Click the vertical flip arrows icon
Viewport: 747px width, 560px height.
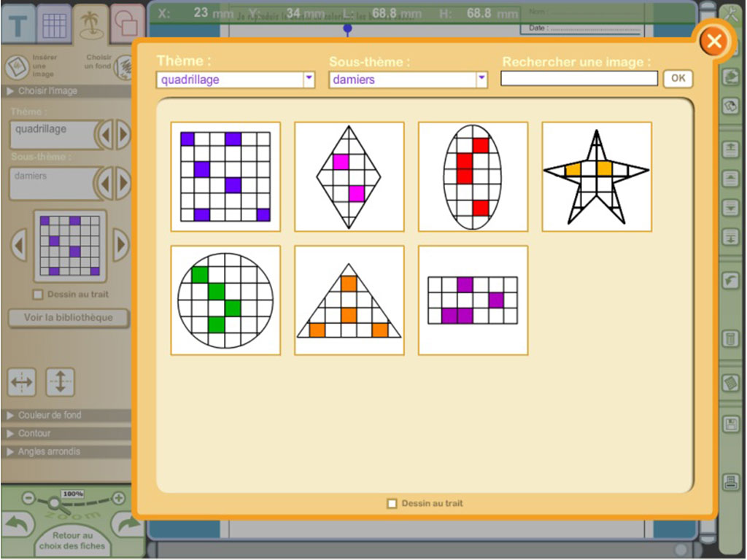(60, 382)
